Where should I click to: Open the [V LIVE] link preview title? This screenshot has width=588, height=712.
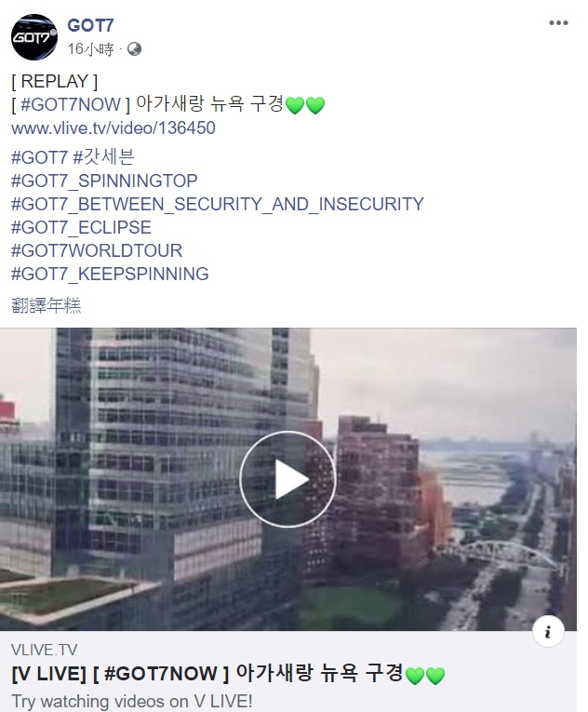(228, 674)
